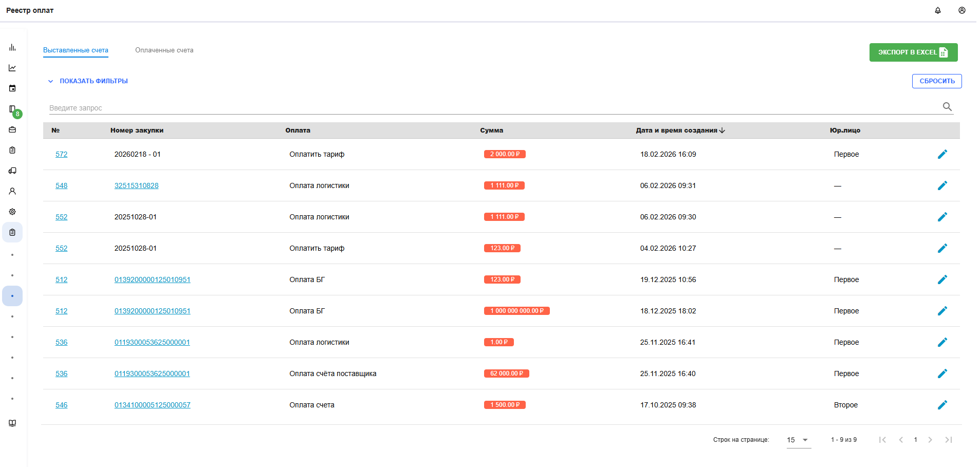Open the user account profile icon
Image resolution: width=980 pixels, height=467 pixels.
pyautogui.click(x=962, y=10)
